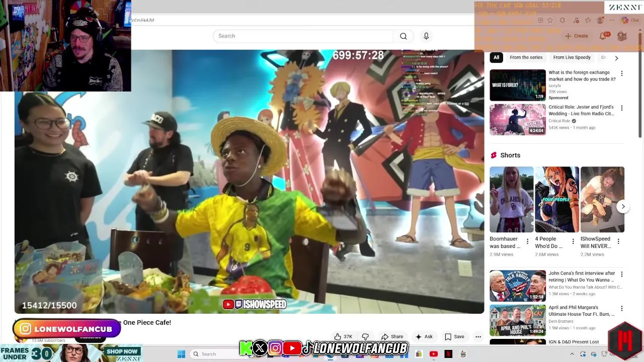Select the From the series chip
The width and height of the screenshot is (644, 362).
[x=526, y=57]
